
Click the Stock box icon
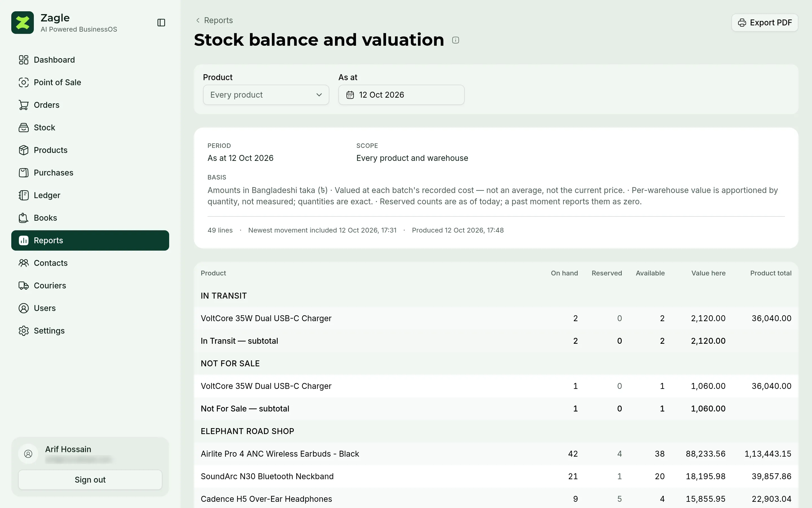tap(23, 127)
